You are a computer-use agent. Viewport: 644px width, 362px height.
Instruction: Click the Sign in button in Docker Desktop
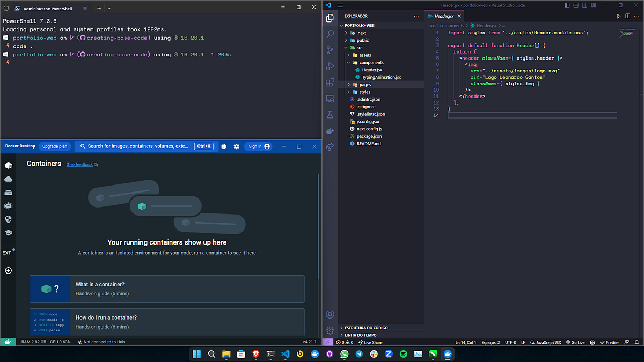(x=258, y=146)
